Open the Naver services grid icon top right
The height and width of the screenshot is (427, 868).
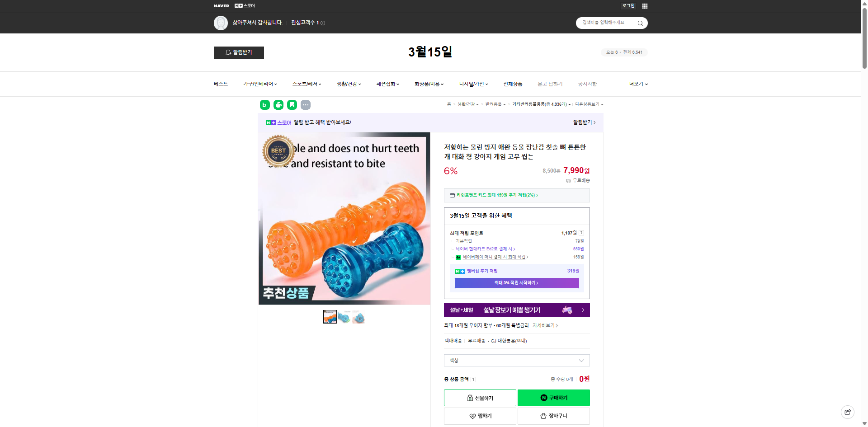[645, 6]
